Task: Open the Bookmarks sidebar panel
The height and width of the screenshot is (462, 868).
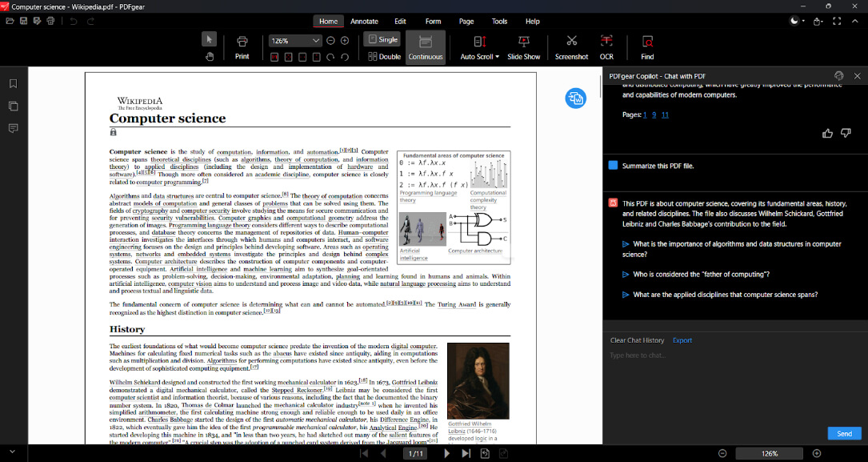Action: [x=14, y=83]
